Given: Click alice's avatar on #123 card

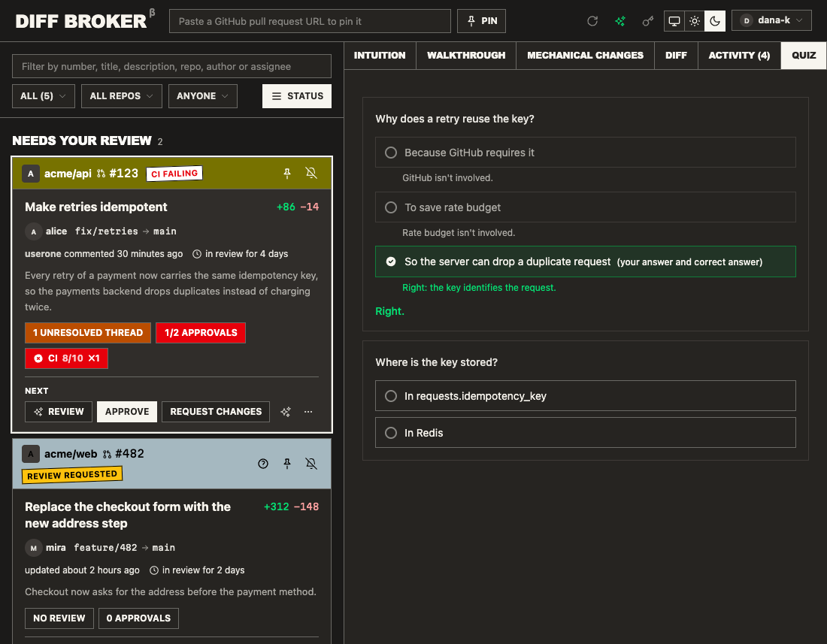Looking at the screenshot, I should (x=33, y=231).
